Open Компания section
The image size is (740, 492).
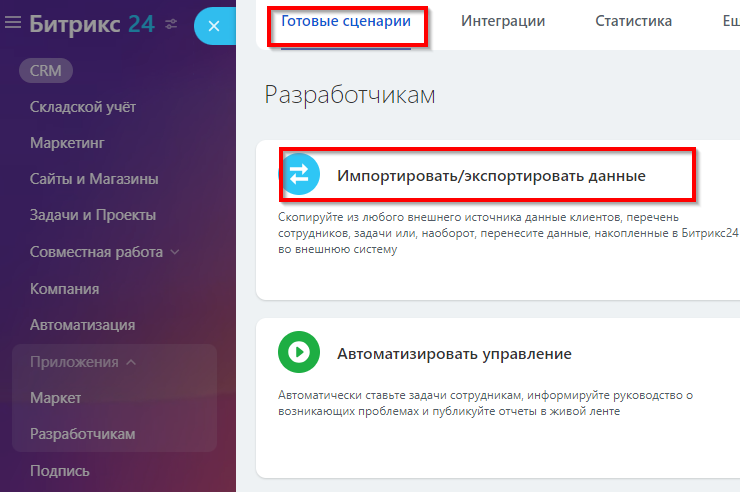[x=65, y=289]
